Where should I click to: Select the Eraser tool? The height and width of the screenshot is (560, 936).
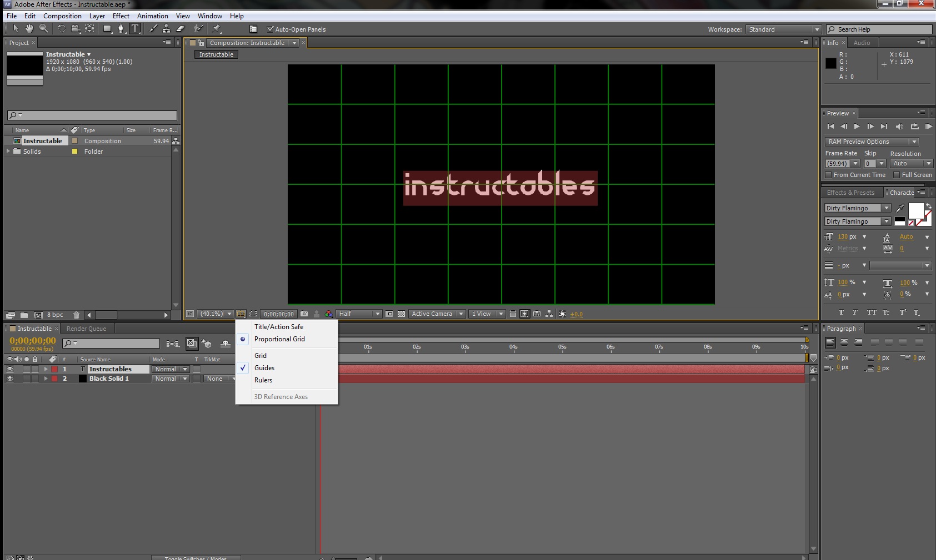coord(180,29)
